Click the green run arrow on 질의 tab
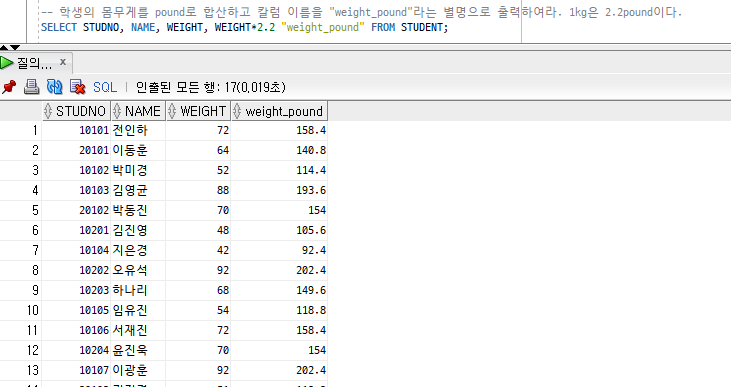The image size is (731, 387). click(7, 63)
